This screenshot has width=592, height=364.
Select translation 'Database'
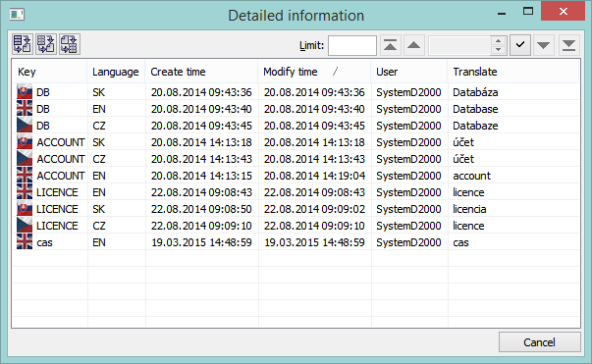tap(475, 109)
